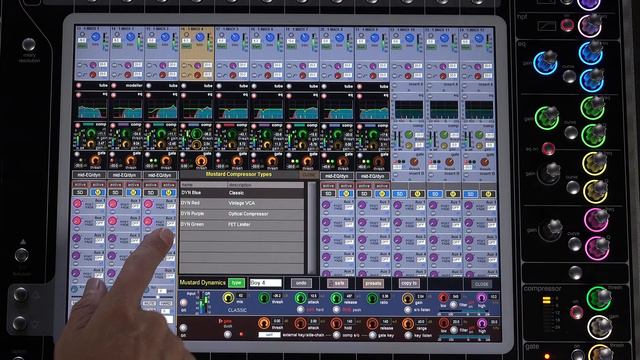The height and width of the screenshot is (360, 640).
Task: Click the Mustard compressor thresh knob
Action: pos(264,298)
